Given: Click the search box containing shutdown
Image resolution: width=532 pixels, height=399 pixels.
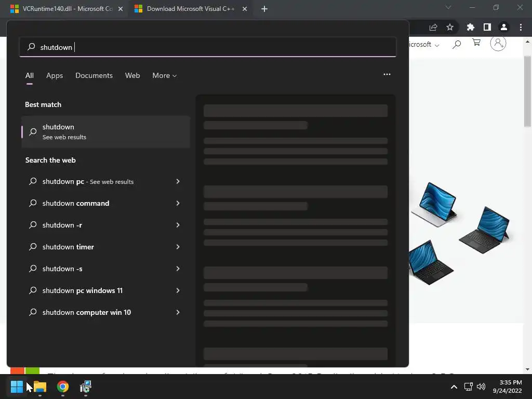Looking at the screenshot, I should 208,47.
